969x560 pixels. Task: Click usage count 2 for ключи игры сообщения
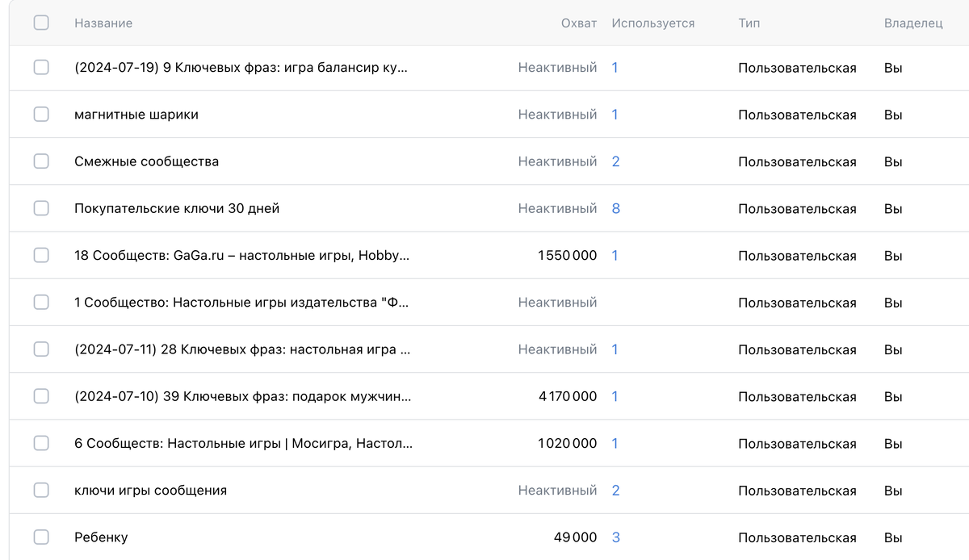tap(616, 491)
